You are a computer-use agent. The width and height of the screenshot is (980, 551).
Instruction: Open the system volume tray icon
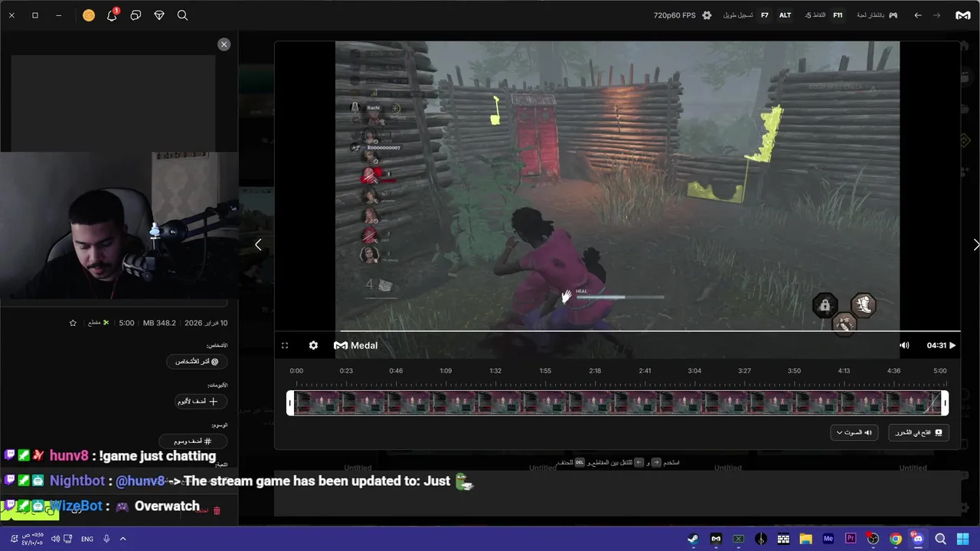(x=56, y=539)
